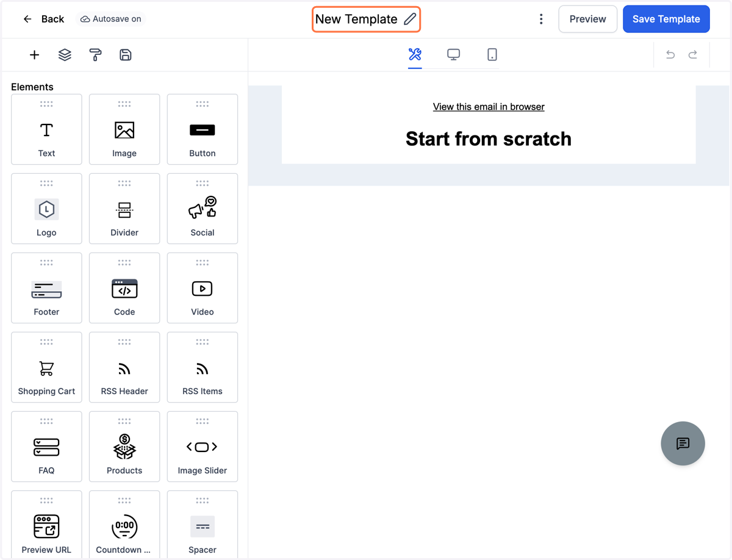
Task: Select the Video element
Action: point(203,288)
